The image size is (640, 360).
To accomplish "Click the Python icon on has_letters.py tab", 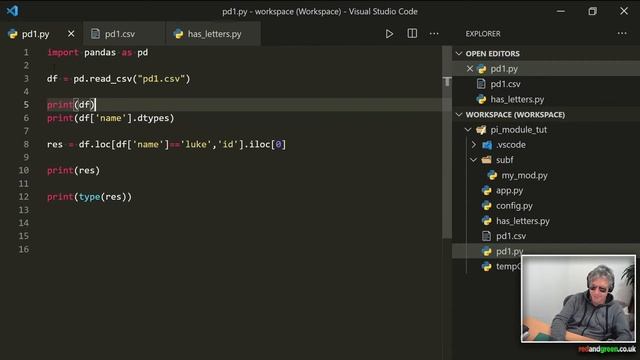I will pyautogui.click(x=178, y=34).
